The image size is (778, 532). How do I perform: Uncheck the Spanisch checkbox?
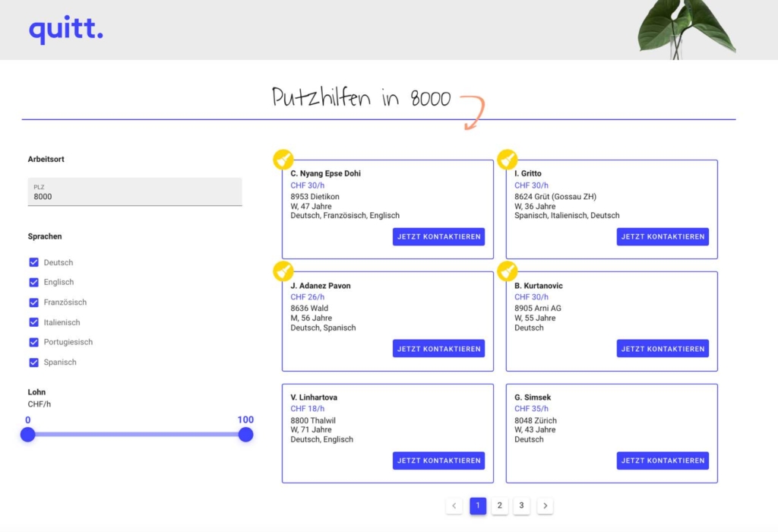tap(33, 362)
